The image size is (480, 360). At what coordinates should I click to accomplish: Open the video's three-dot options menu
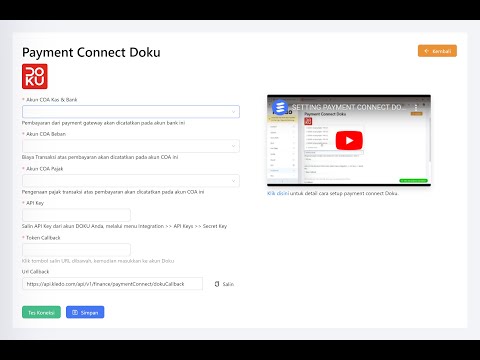click(x=416, y=107)
